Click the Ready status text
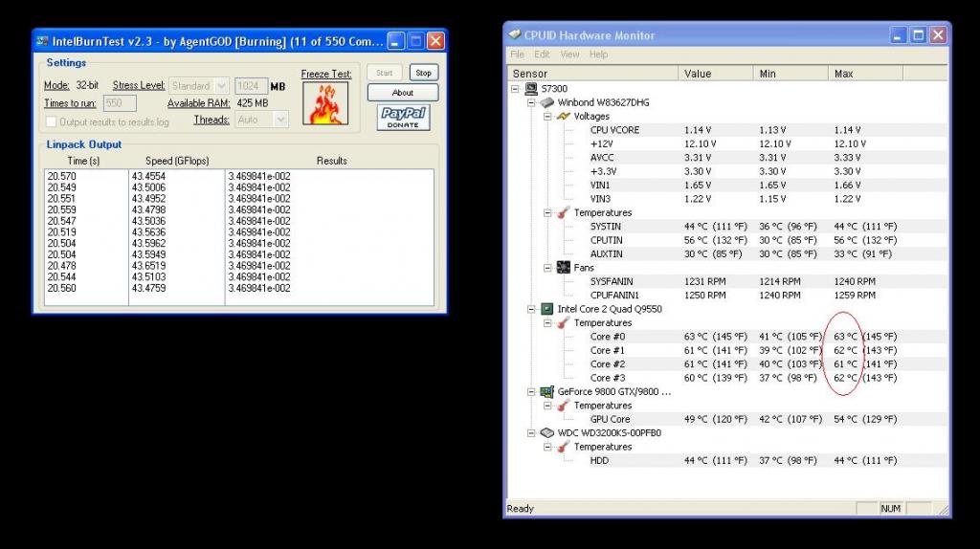 521,509
